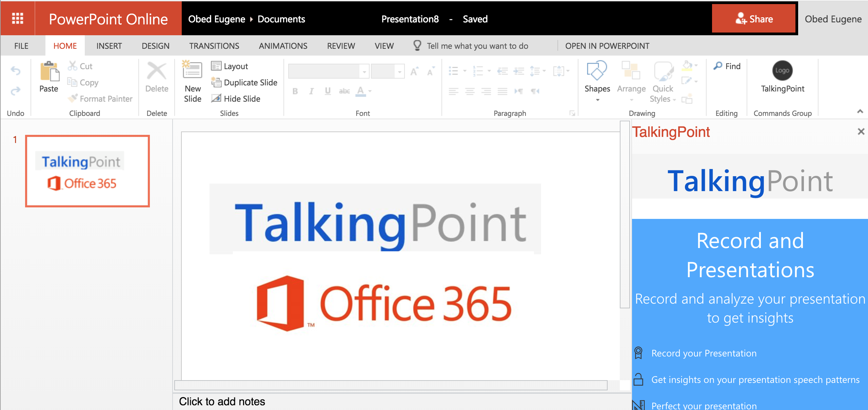Switch to the INSERT tab
Viewport: 868px width, 410px height.
[109, 46]
